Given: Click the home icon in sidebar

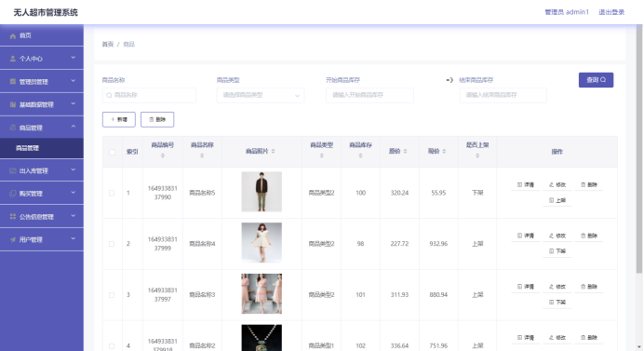Looking at the screenshot, I should click(13, 35).
